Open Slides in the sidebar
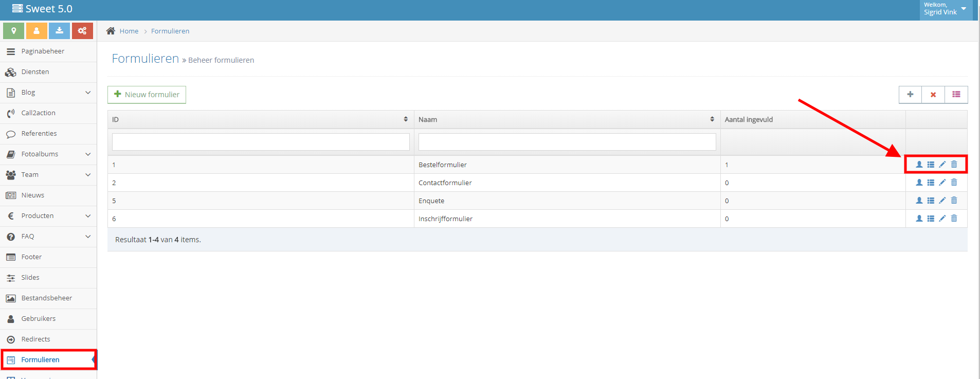Image resolution: width=980 pixels, height=379 pixels. coord(48,278)
